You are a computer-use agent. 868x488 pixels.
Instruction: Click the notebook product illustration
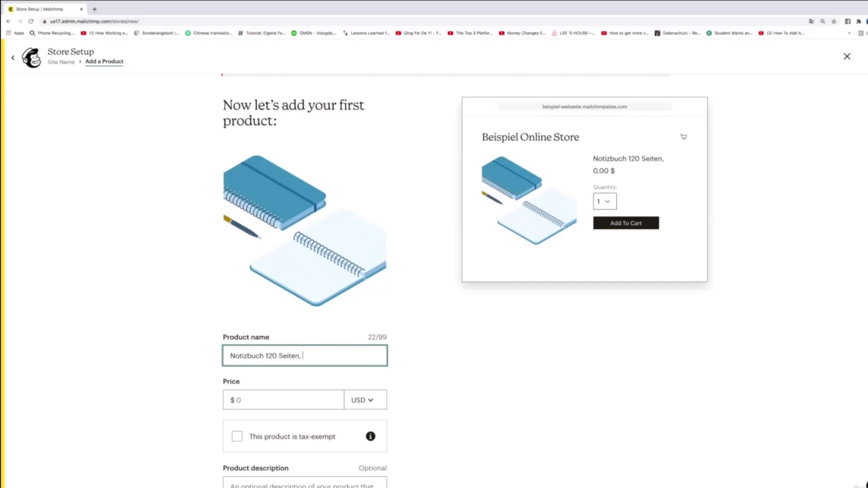tap(305, 230)
